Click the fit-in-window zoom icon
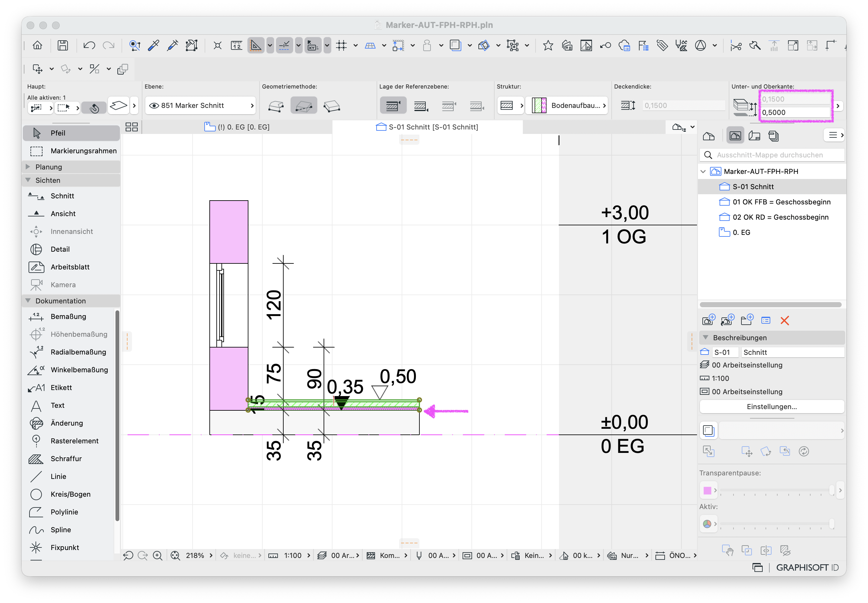 coord(175,555)
